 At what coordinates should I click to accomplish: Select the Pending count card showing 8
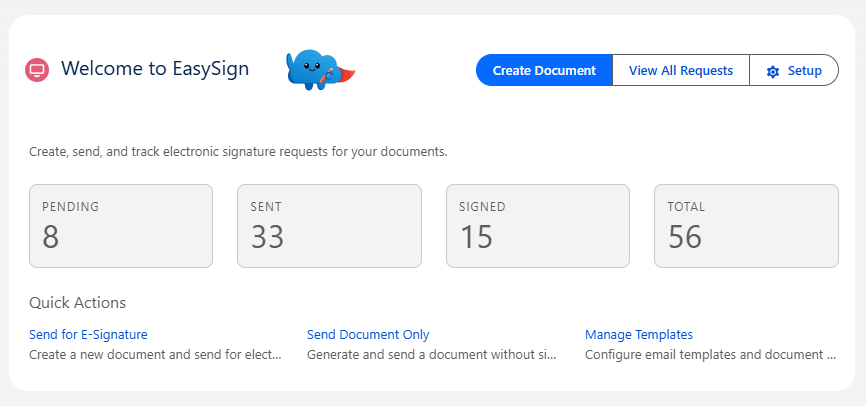121,226
